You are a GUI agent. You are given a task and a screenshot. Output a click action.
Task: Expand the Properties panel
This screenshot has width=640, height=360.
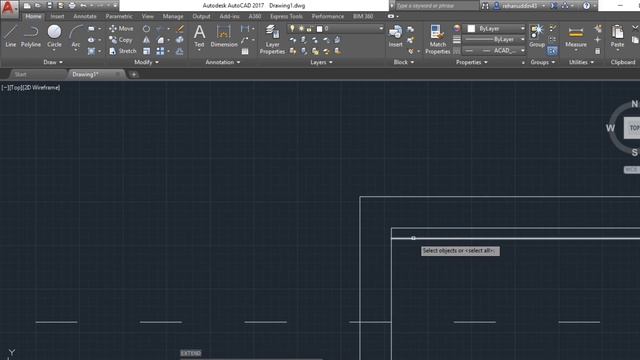(x=471, y=62)
